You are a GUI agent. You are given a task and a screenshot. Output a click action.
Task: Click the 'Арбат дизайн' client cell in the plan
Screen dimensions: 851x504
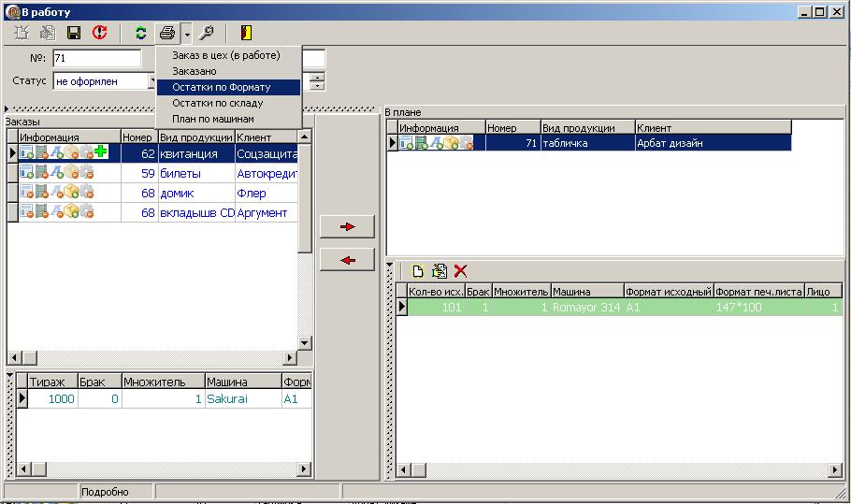point(714,143)
